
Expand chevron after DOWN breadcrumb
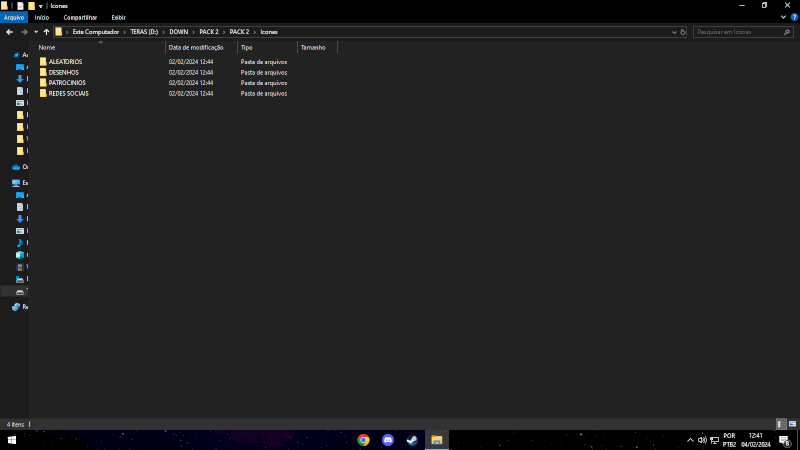point(194,32)
